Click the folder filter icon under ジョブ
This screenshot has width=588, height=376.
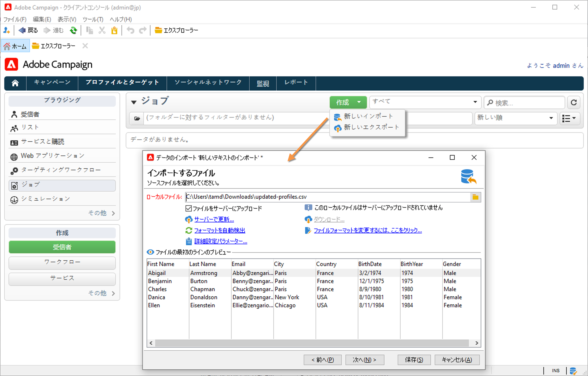(137, 118)
